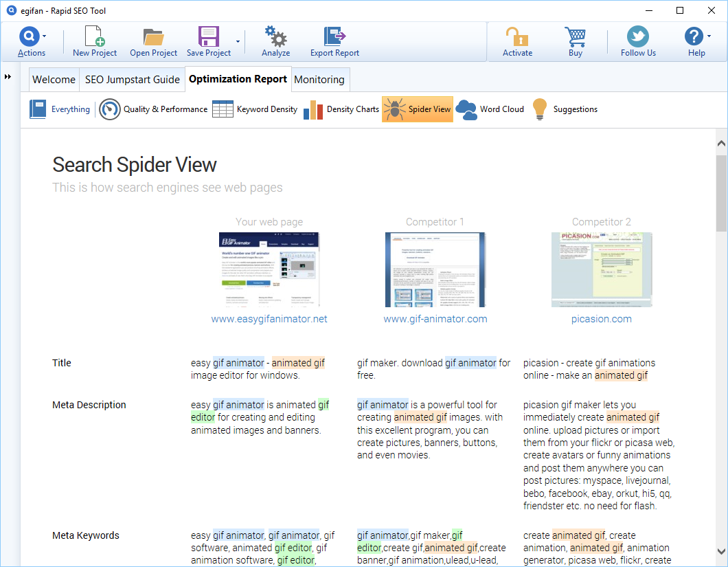
Task: Open an existing project with Open Project
Action: pos(153,37)
